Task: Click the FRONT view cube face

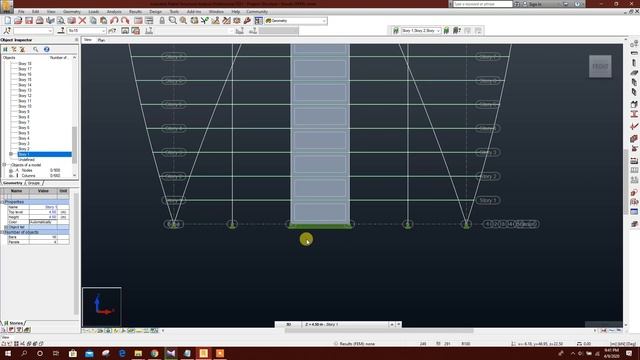Action: [600, 66]
